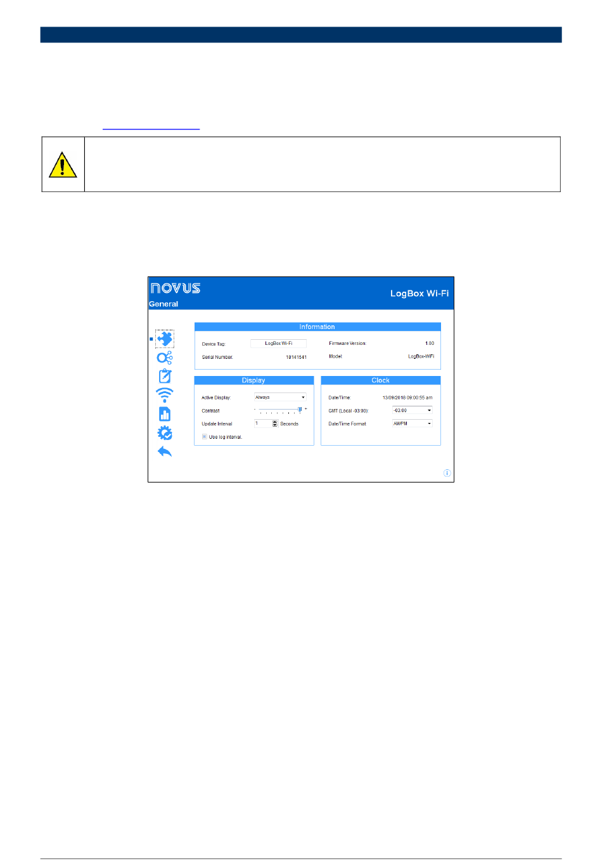602x868 pixels.
Task: Click the Device Tag text field
Action: [x=278, y=343]
